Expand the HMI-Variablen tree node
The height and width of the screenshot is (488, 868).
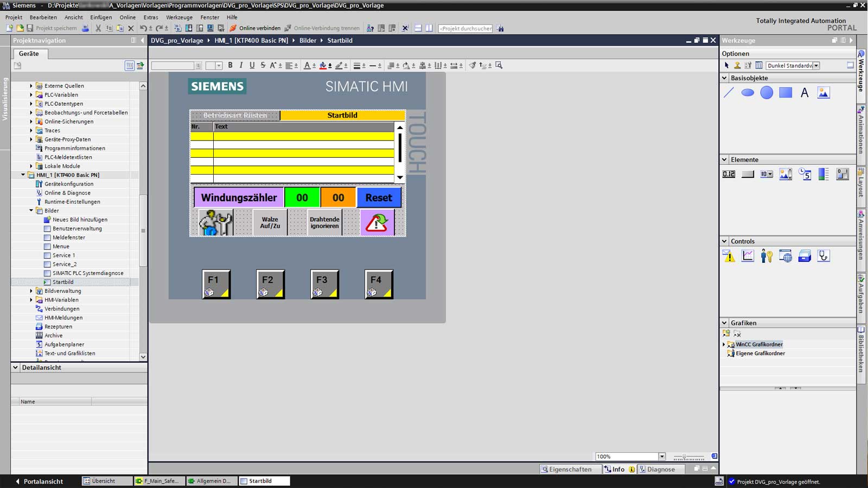[31, 300]
